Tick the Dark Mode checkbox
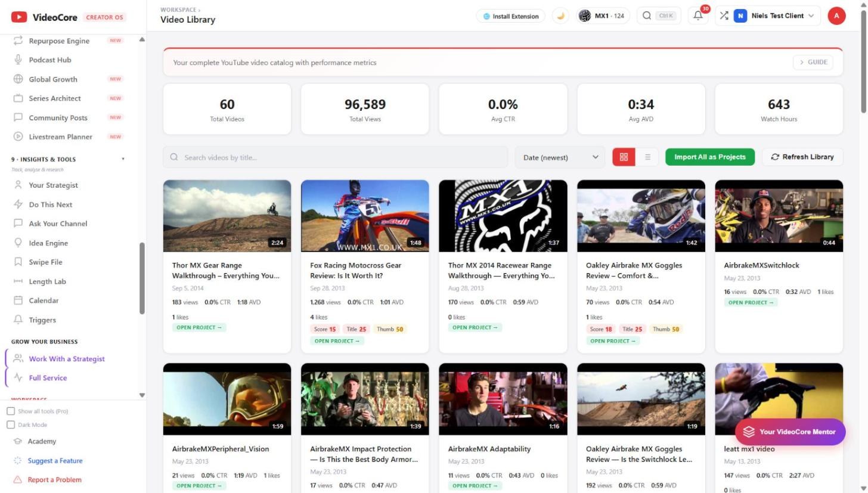Screen dimensions: 868x493 (x=11, y=425)
